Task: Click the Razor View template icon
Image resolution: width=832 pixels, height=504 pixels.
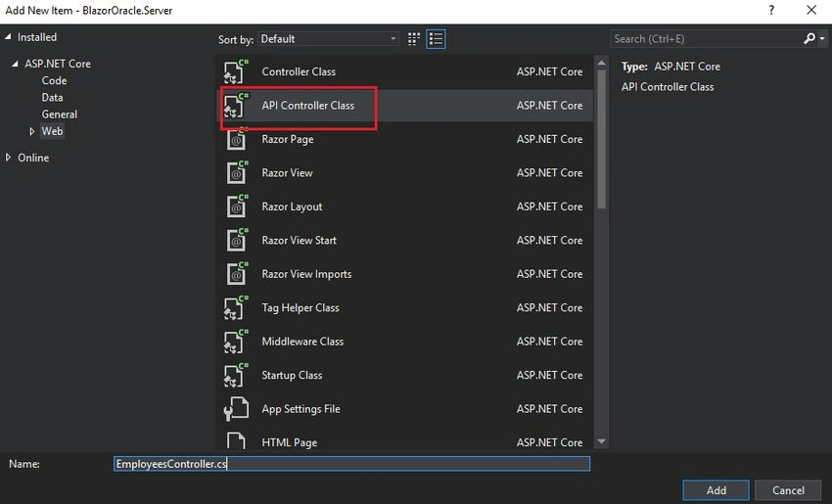Action: (236, 173)
